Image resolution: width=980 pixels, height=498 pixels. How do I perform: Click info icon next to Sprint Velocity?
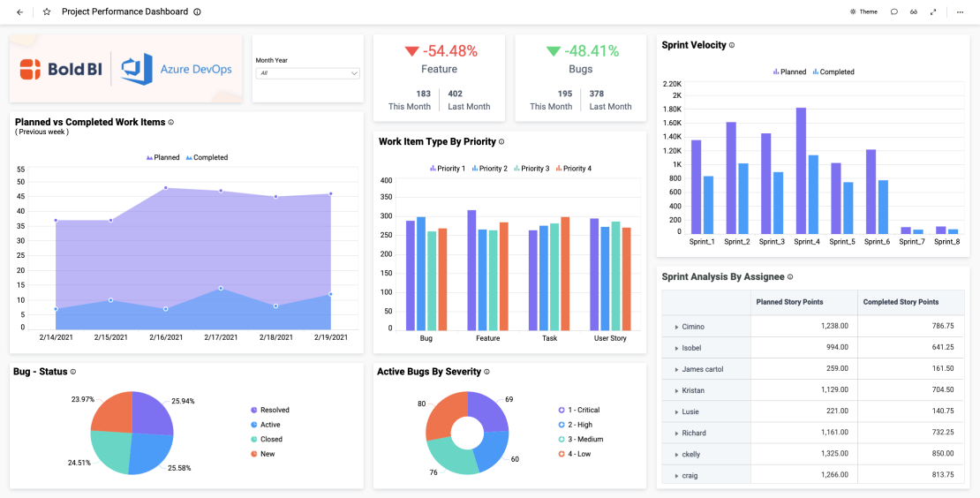click(x=732, y=45)
